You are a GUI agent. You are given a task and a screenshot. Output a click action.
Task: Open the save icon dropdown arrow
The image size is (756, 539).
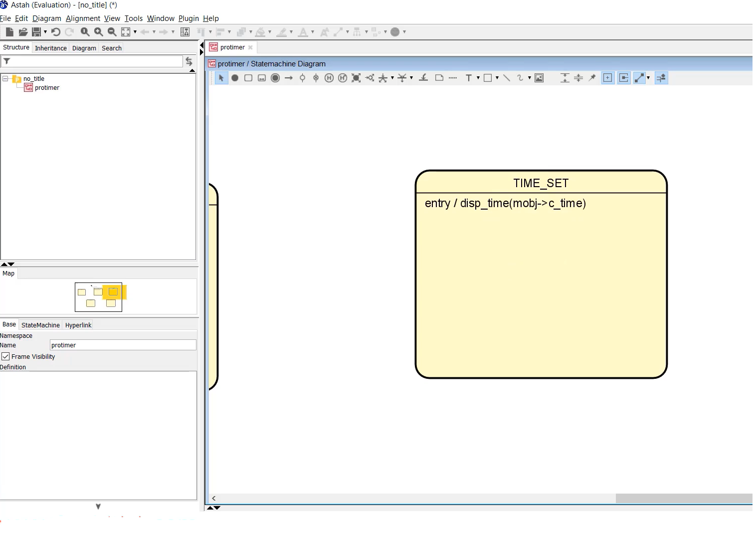click(45, 32)
